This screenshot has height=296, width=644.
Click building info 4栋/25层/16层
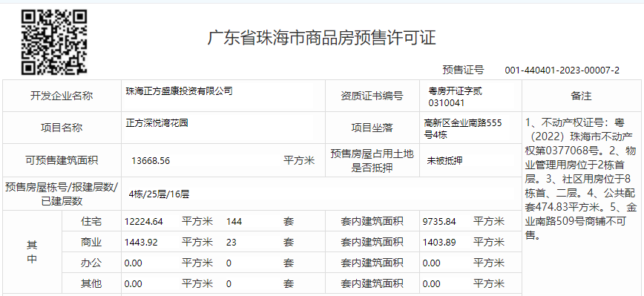click(x=159, y=194)
